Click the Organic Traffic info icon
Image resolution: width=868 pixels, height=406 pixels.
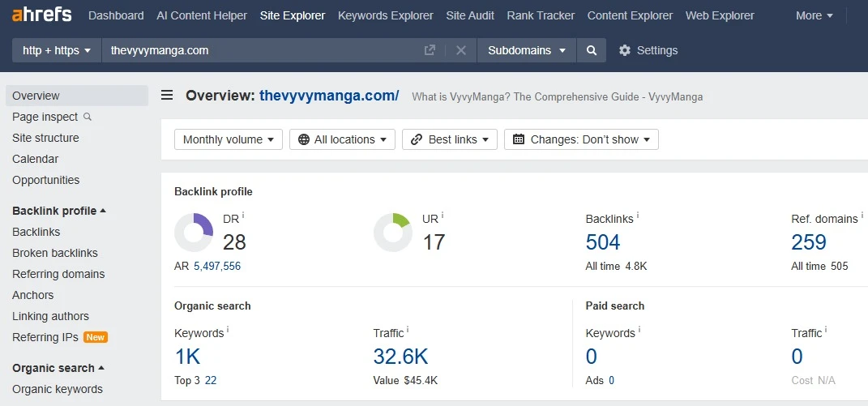(x=408, y=329)
